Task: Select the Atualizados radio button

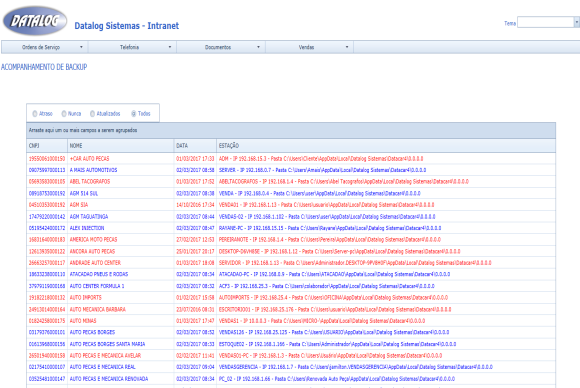Action: coord(92,114)
